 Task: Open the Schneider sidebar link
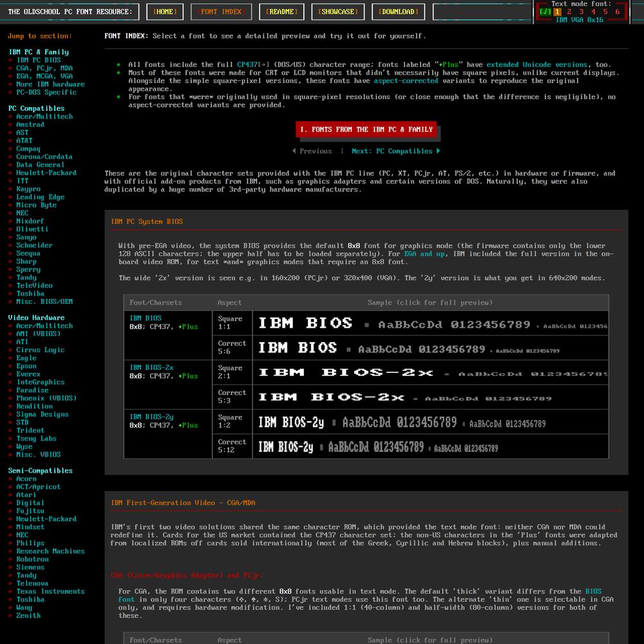point(34,245)
